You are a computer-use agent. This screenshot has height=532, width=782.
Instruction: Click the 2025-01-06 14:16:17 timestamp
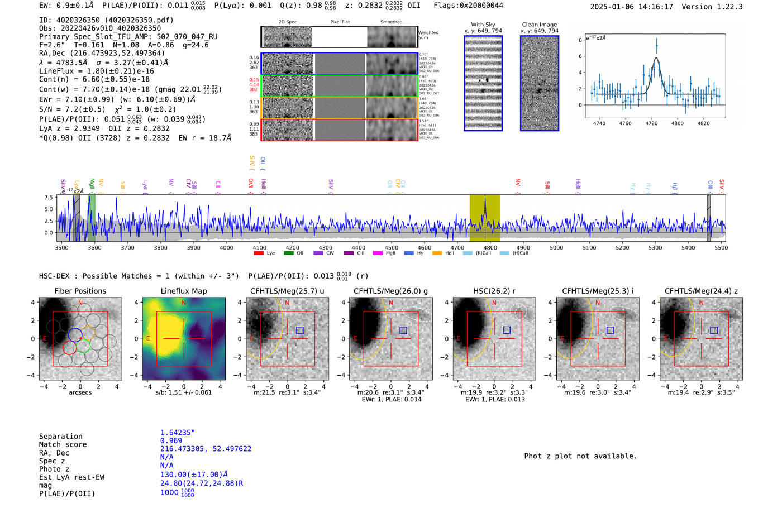click(632, 7)
